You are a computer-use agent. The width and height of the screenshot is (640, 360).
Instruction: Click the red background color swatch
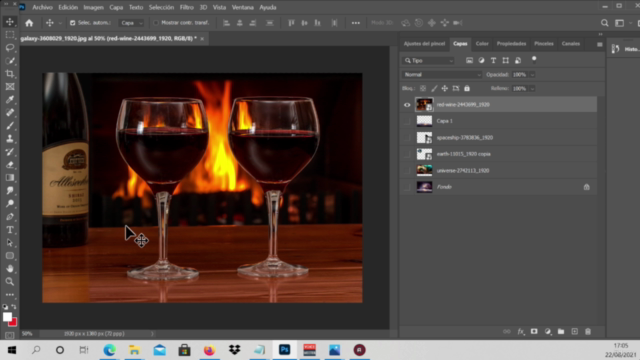click(x=14, y=323)
